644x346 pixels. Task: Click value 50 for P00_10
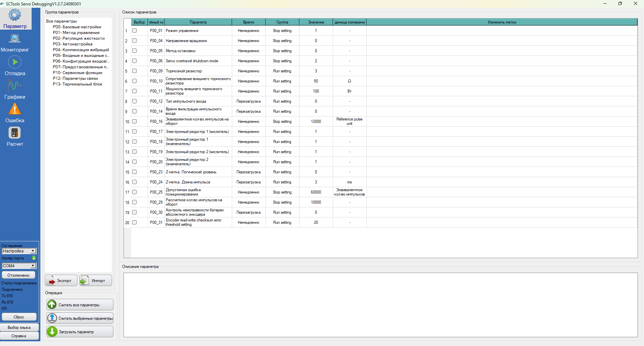click(x=316, y=81)
